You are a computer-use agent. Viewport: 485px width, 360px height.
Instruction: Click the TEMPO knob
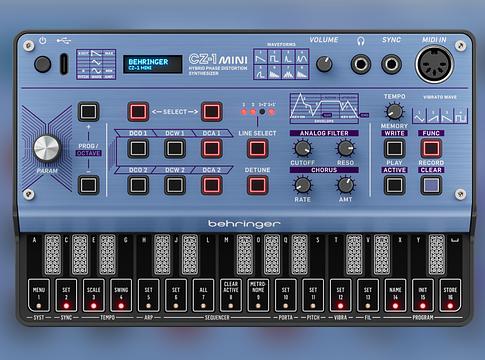tap(394, 112)
